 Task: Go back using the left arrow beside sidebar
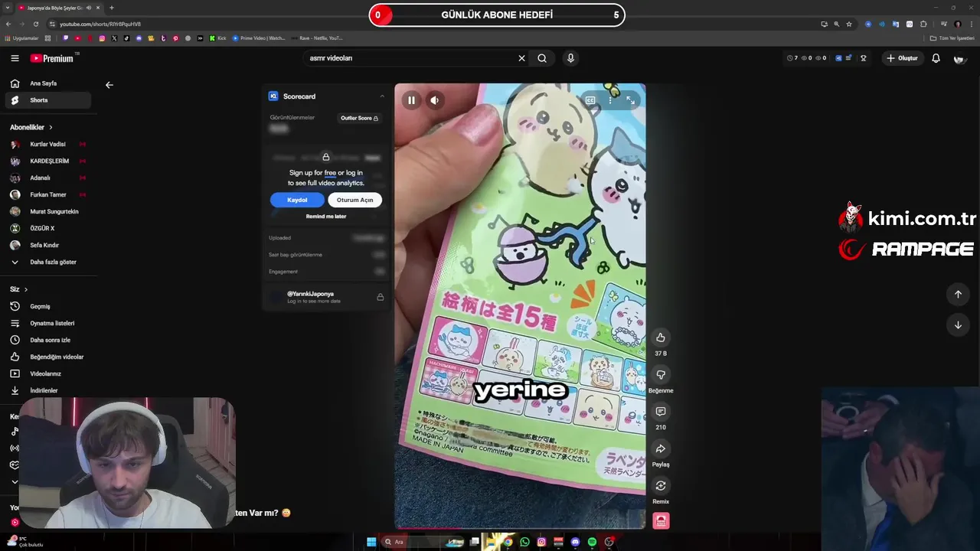click(109, 85)
